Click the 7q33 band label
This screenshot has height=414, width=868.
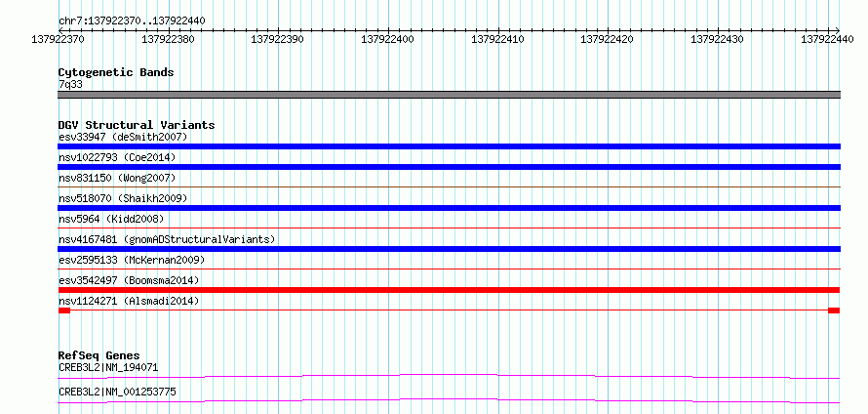click(x=71, y=84)
